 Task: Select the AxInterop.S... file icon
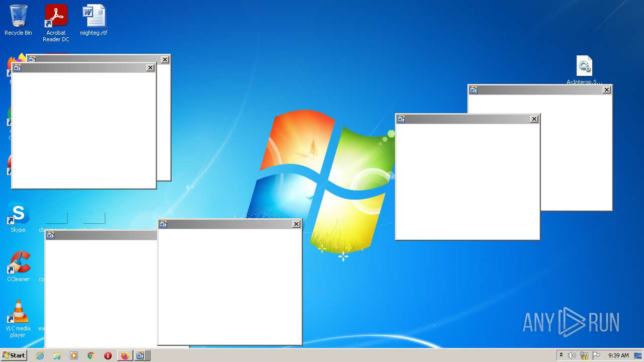[584, 70]
